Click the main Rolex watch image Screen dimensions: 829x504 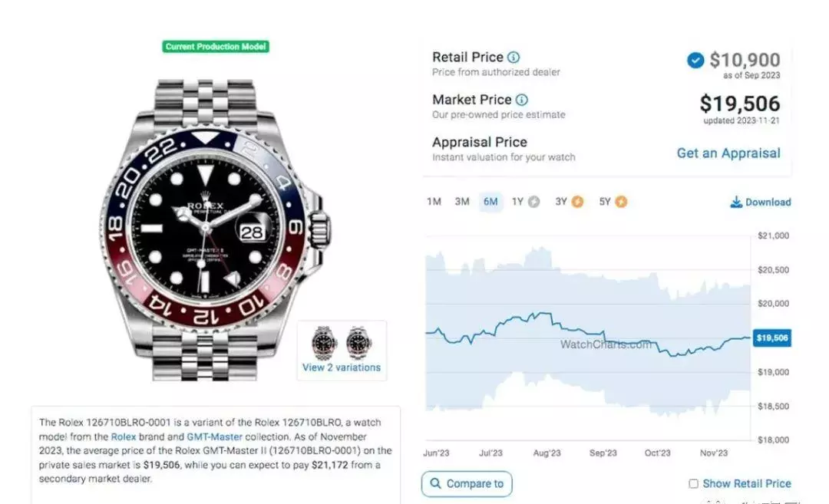(216, 230)
